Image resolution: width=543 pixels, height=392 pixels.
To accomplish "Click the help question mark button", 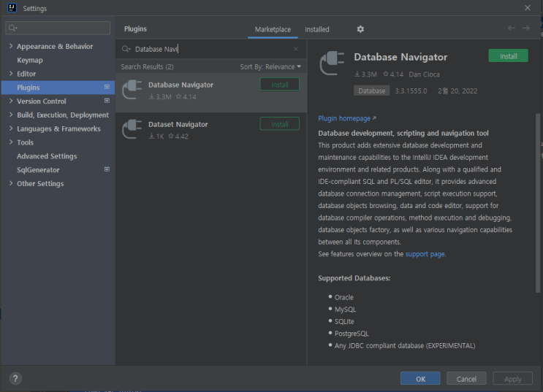I will point(15,379).
